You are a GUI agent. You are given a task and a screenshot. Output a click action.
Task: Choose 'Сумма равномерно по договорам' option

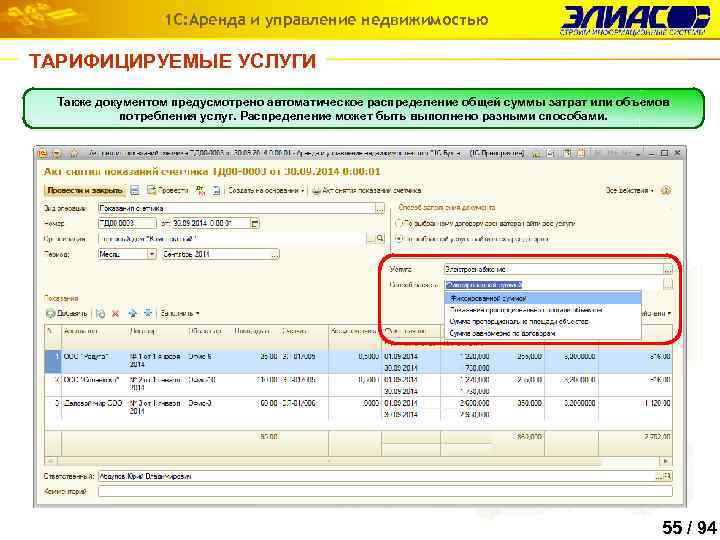tap(543, 333)
